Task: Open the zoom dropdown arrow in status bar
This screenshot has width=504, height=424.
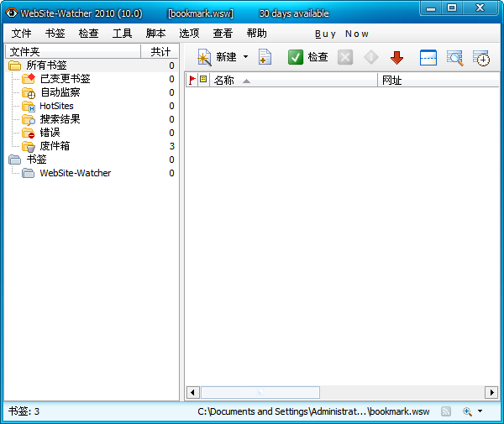Action: click(480, 411)
